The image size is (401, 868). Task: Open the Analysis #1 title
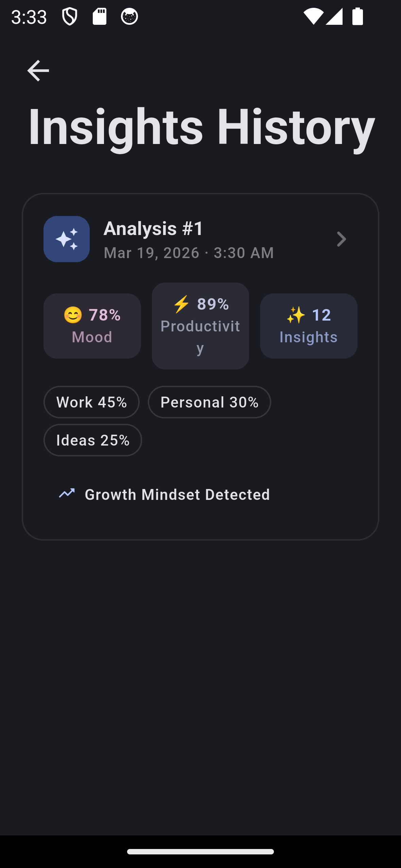(x=154, y=228)
